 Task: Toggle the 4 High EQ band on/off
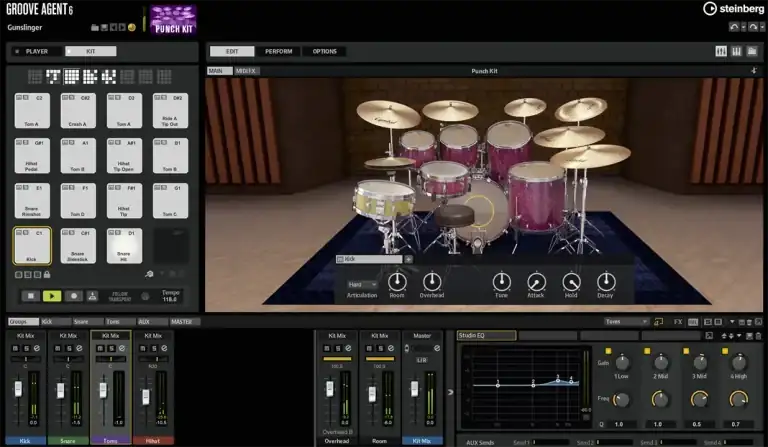[x=725, y=351]
